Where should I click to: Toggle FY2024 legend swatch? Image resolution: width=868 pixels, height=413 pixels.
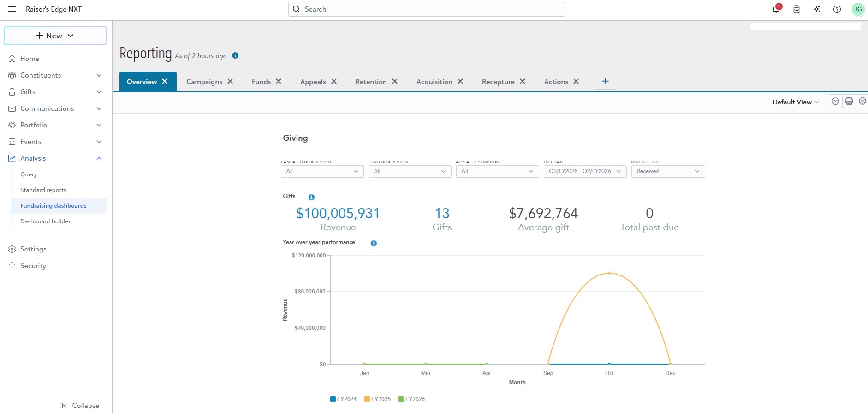pos(333,399)
